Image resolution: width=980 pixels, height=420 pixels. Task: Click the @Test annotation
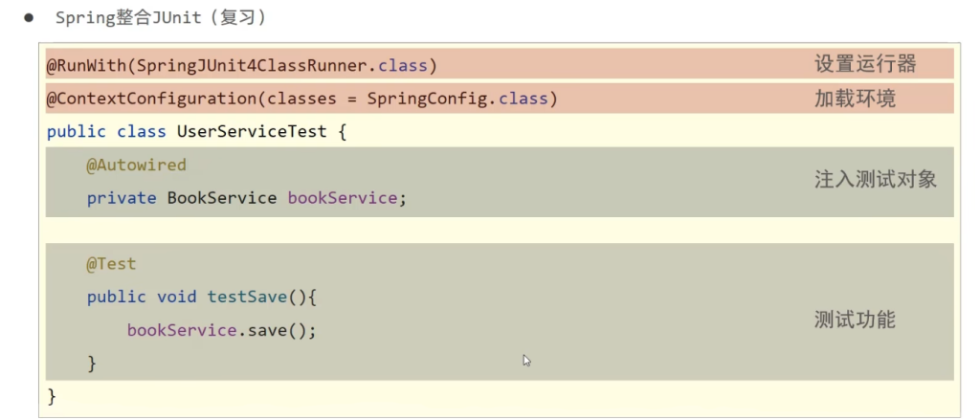111,264
